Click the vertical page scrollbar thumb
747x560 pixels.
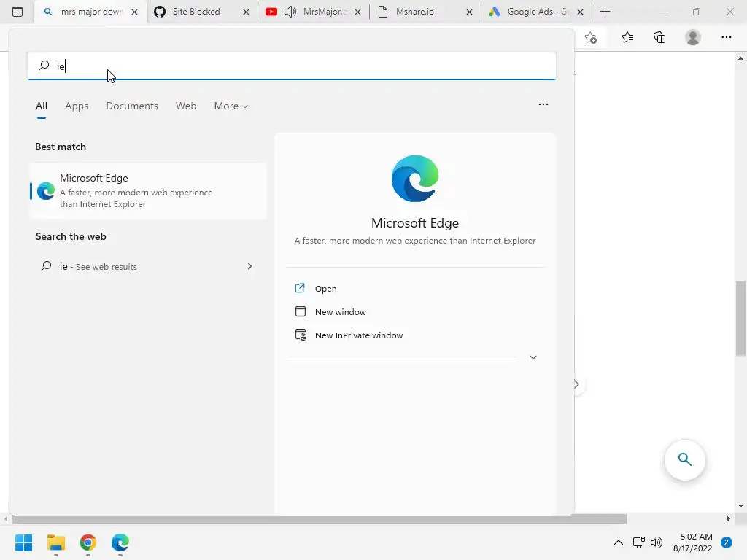740,319
